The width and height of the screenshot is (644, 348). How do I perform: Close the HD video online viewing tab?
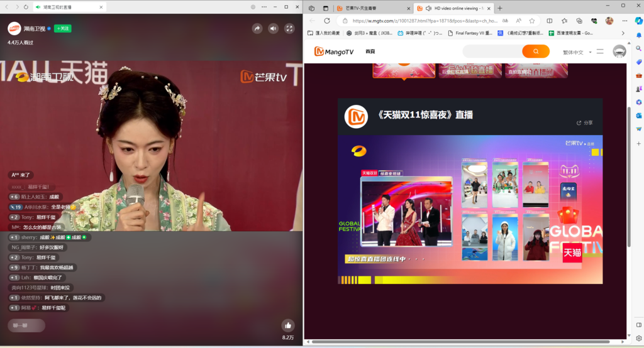489,8
